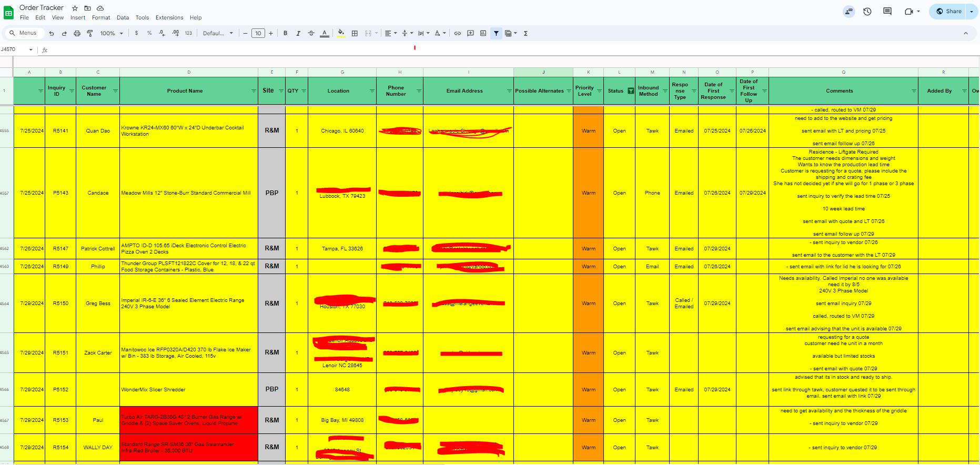Click the formula bar
Screen dimensions: 980x465
coord(513,49)
